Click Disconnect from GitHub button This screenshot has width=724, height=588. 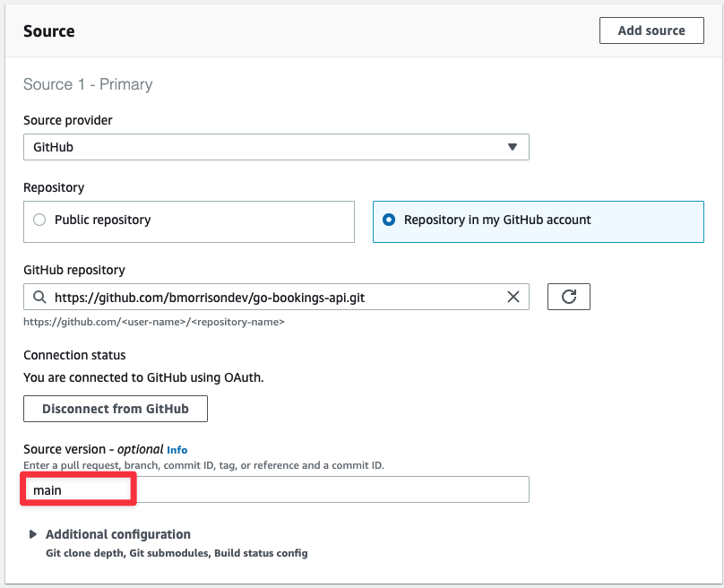click(116, 409)
